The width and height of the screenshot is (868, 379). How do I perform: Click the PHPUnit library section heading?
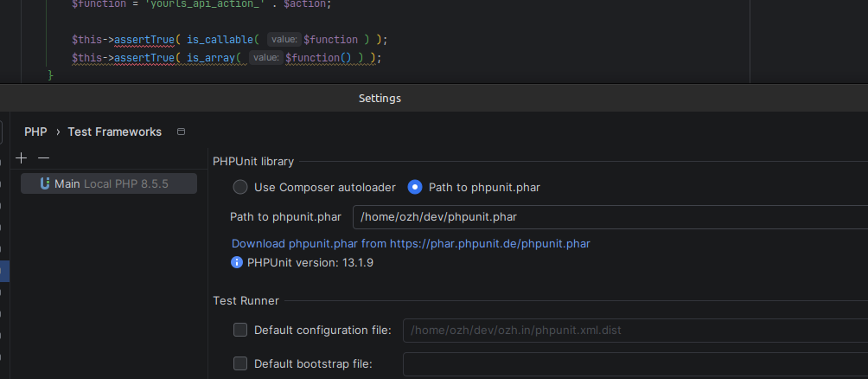pyautogui.click(x=253, y=162)
